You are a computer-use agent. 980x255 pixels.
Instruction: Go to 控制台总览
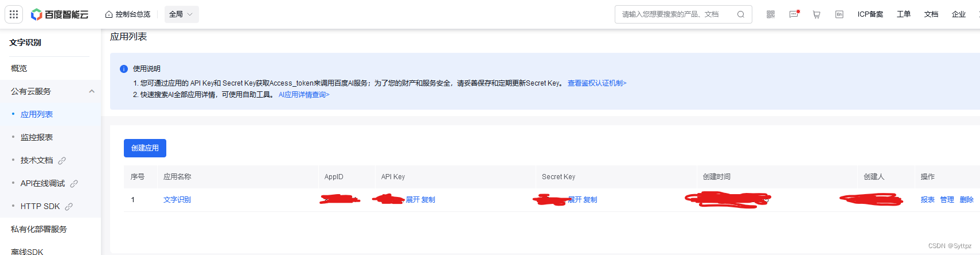click(x=133, y=14)
